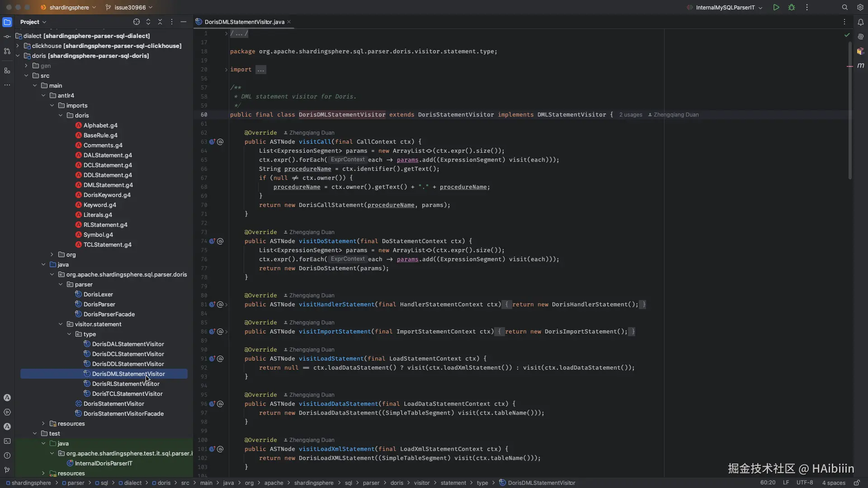Open the Terminal tool window icon
The width and height of the screenshot is (868, 488).
7,441
